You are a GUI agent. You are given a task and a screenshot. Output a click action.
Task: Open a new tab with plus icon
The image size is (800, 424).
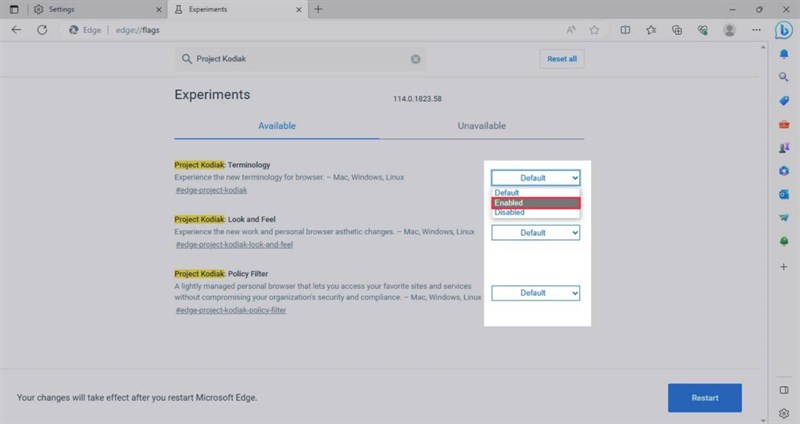tap(318, 9)
